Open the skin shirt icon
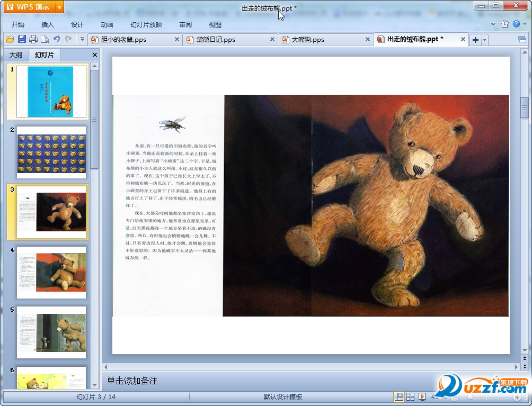The width and height of the screenshot is (532, 406). point(504,24)
